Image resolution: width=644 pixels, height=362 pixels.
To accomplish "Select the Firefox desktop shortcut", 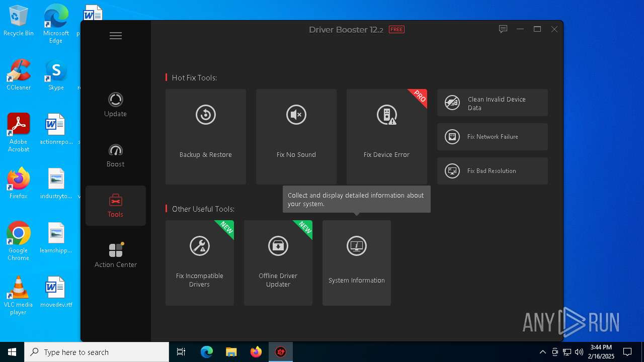I will [x=19, y=184].
